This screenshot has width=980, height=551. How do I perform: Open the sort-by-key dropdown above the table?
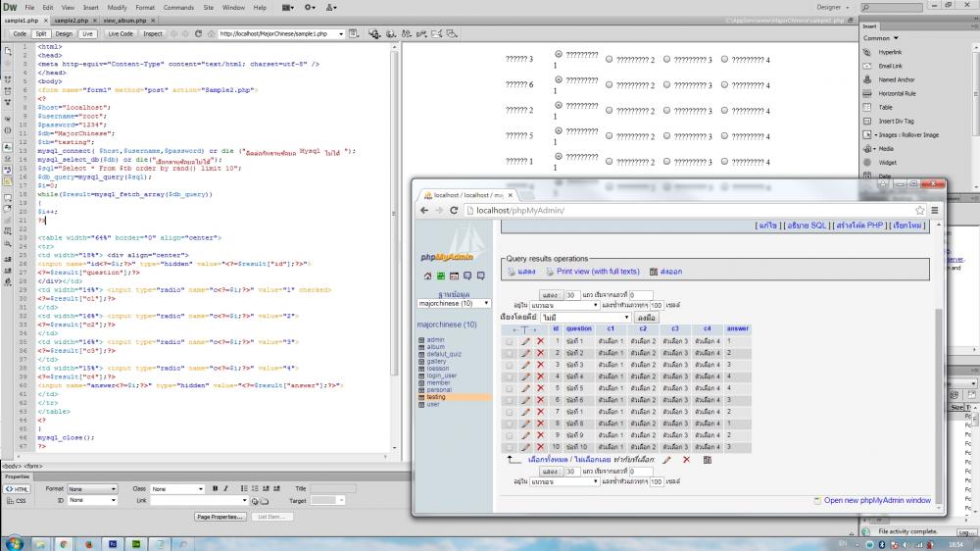(585, 318)
